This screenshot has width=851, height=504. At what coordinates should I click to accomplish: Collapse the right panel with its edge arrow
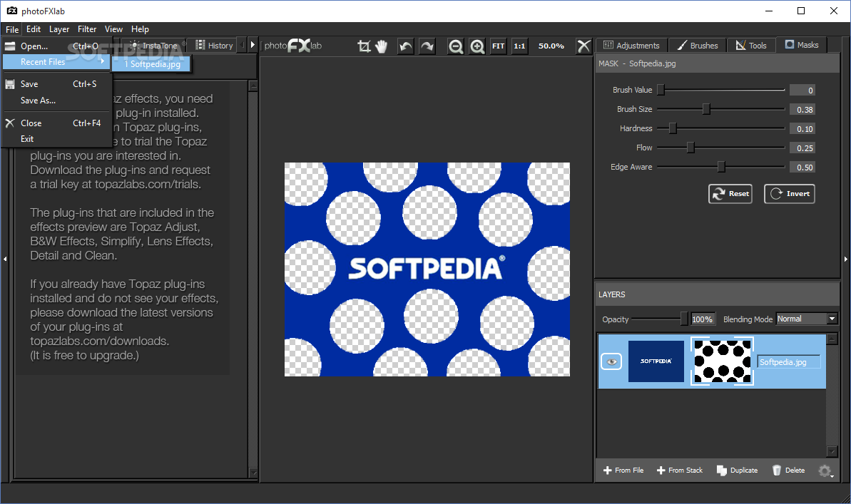tap(845, 259)
